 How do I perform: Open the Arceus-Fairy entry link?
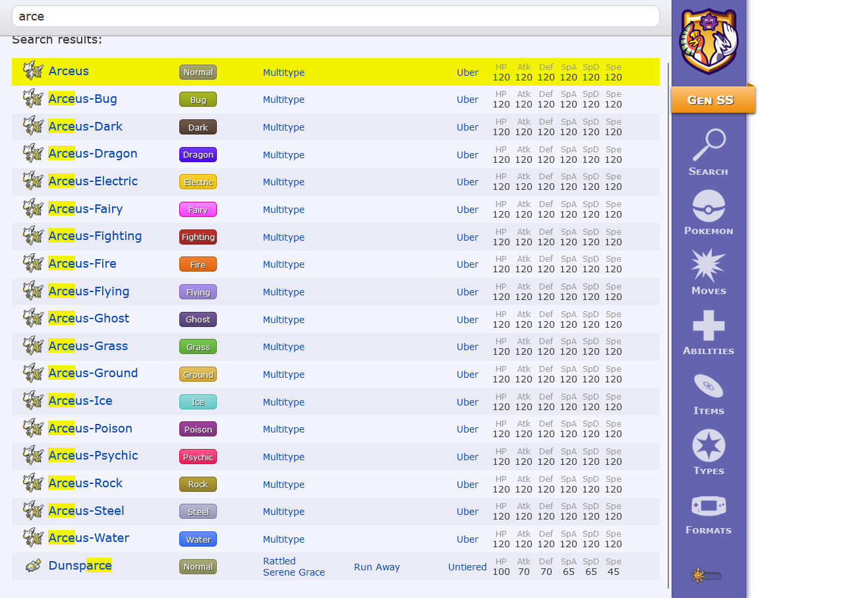click(x=85, y=209)
